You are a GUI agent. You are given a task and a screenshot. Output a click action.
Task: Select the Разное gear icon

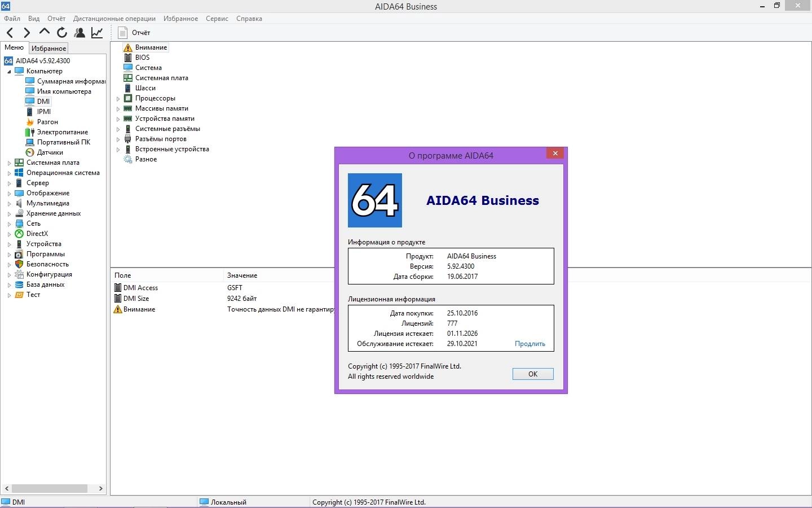(x=128, y=159)
